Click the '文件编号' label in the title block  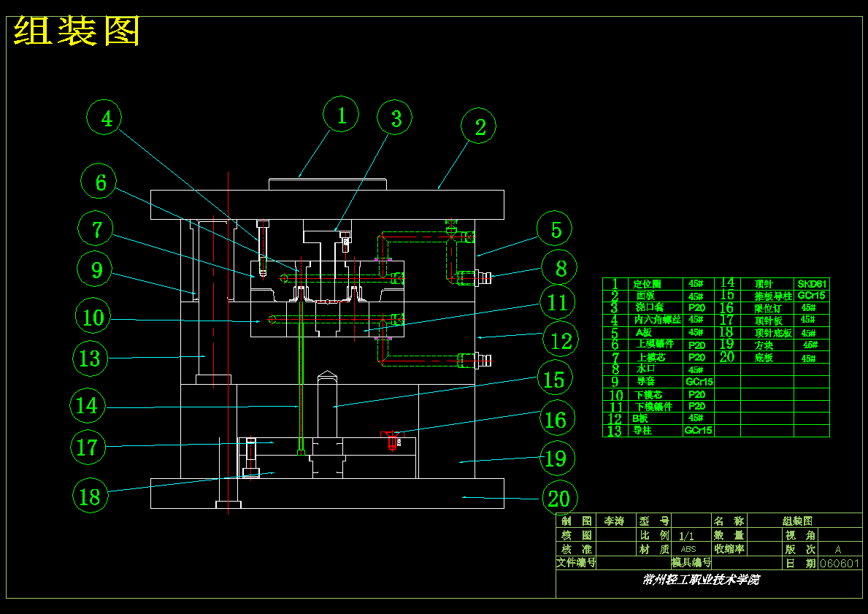(x=576, y=563)
